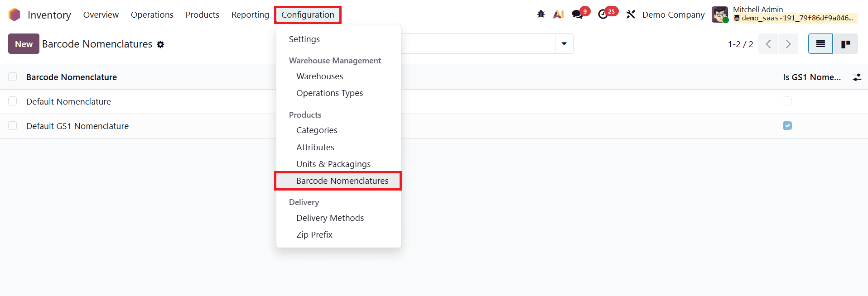
Task: Go to next page with right chevron
Action: pos(788,43)
